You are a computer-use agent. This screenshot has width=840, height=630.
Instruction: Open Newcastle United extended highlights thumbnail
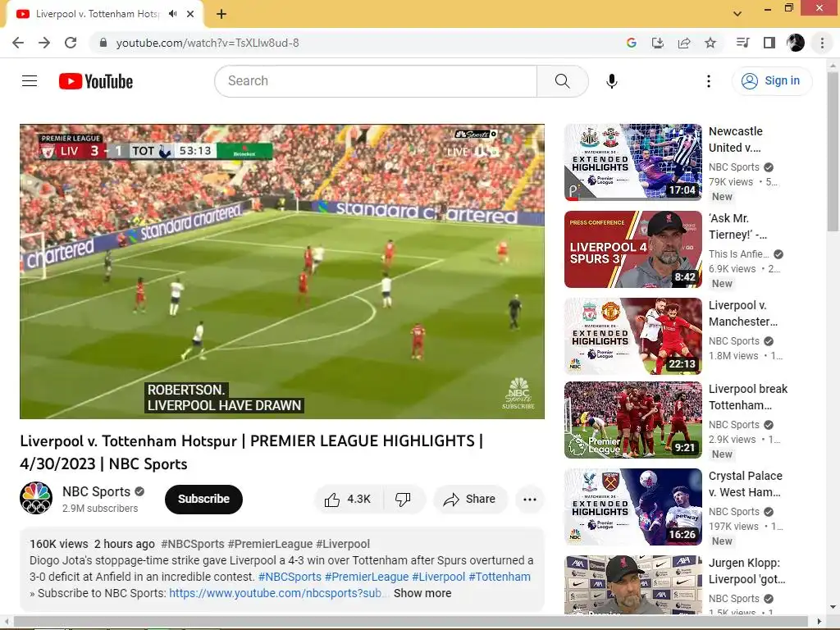(632, 162)
